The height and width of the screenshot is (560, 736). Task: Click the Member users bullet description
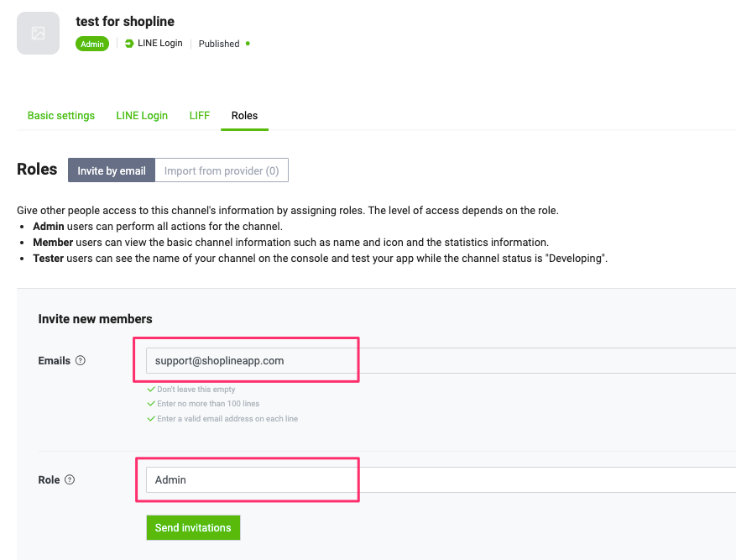290,242
